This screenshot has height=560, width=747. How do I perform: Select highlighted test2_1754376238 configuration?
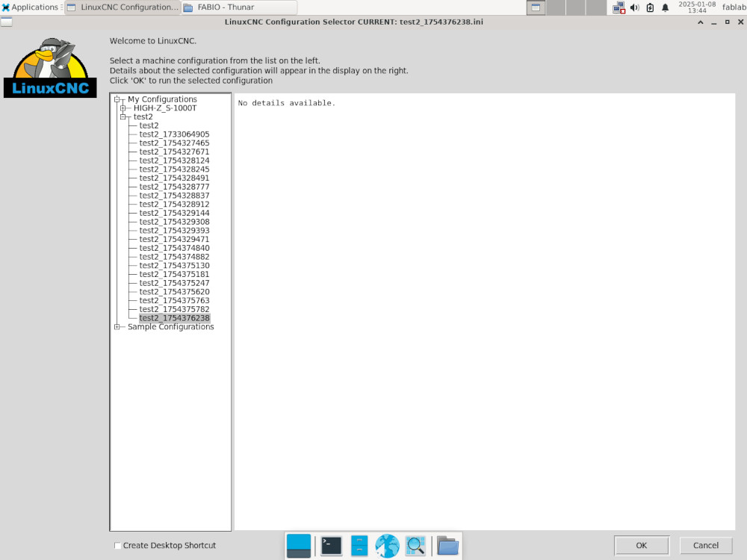pyautogui.click(x=174, y=317)
